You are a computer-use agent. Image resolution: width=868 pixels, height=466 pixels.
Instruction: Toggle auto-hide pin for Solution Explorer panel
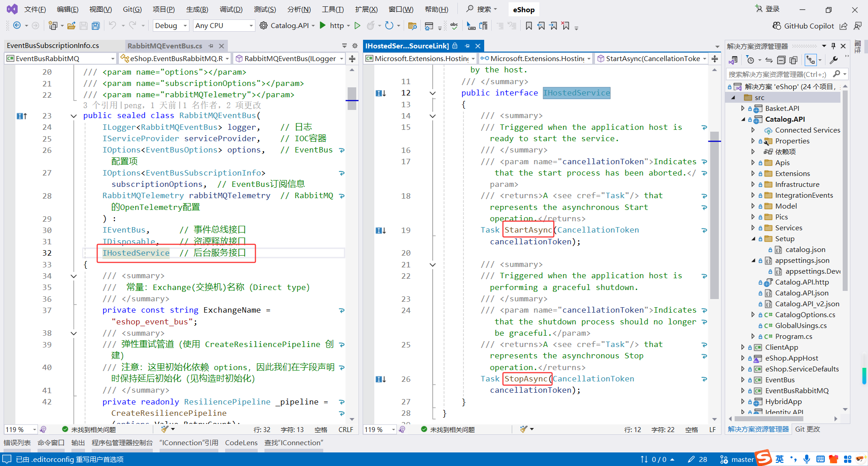coord(833,46)
